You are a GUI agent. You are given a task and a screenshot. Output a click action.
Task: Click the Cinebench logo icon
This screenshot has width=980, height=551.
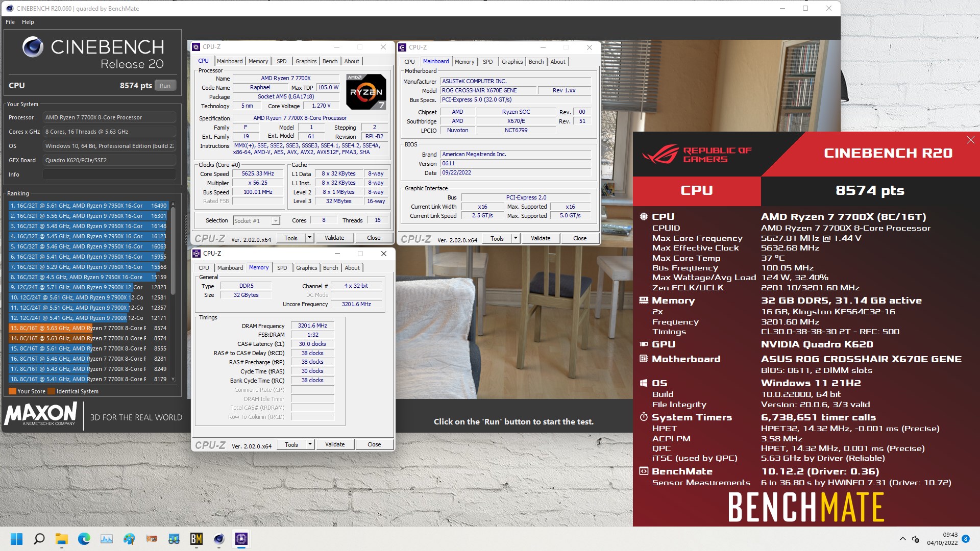pos(33,47)
